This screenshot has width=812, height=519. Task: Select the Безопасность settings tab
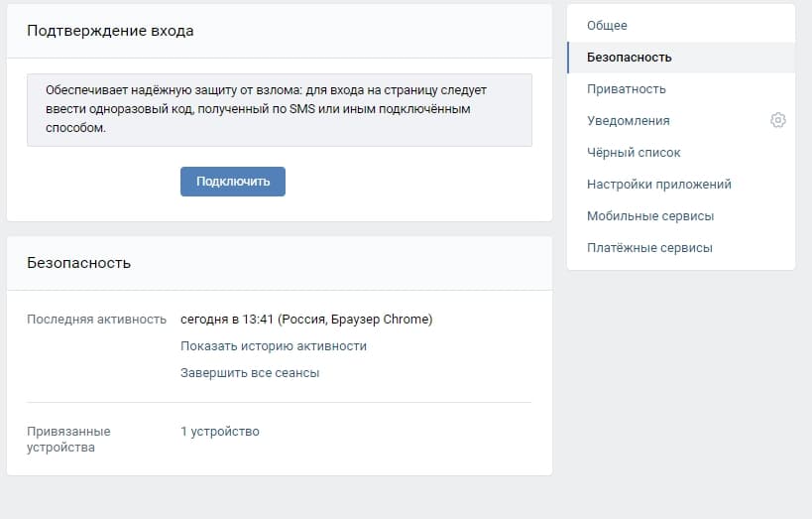click(681, 57)
